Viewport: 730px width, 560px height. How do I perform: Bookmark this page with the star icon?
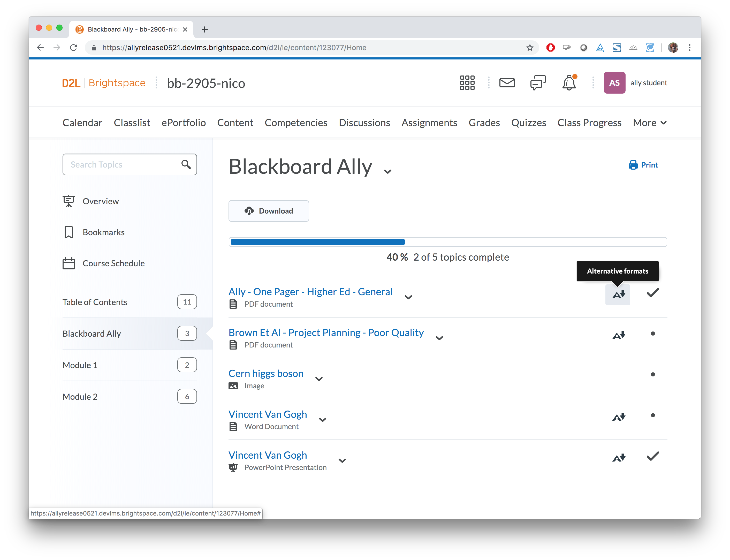(530, 48)
